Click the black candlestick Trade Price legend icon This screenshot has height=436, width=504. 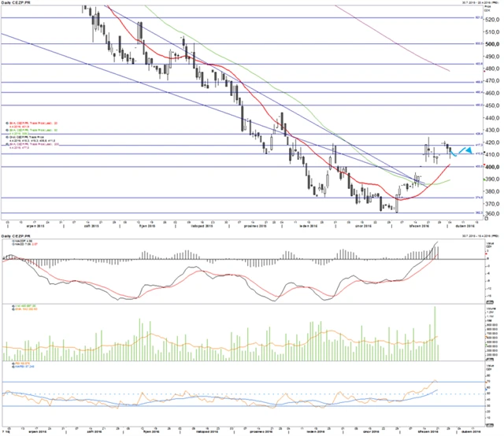[x=7, y=137]
